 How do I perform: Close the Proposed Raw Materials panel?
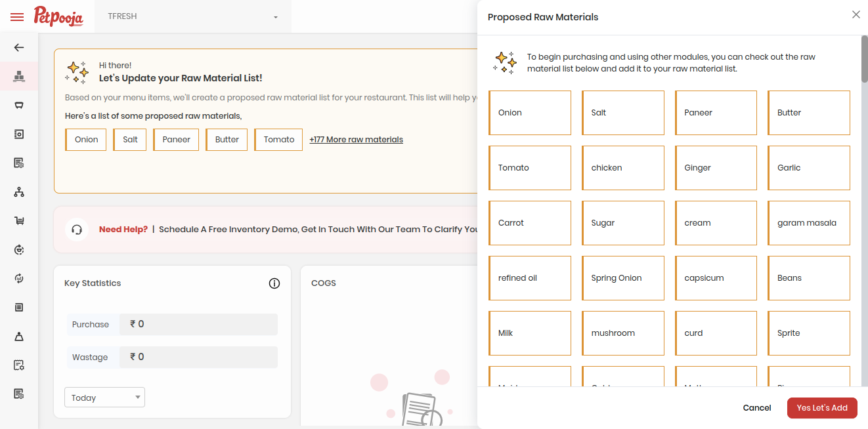[x=856, y=14]
